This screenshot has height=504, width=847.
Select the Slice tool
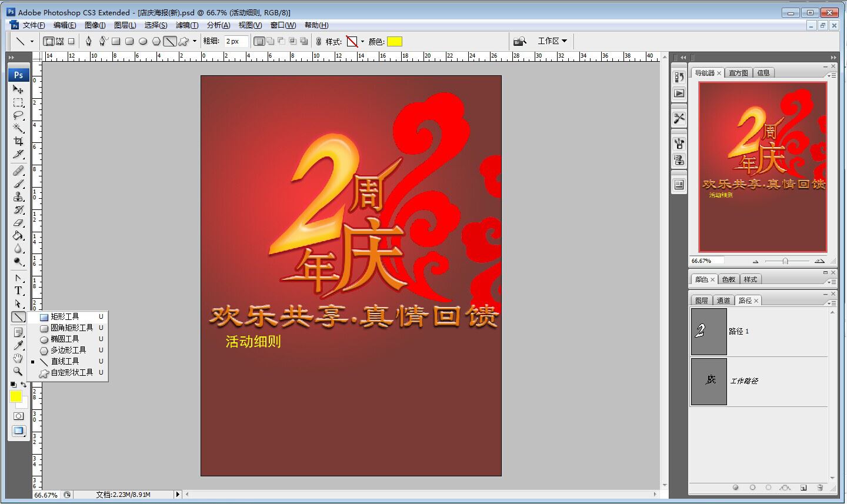[18, 154]
